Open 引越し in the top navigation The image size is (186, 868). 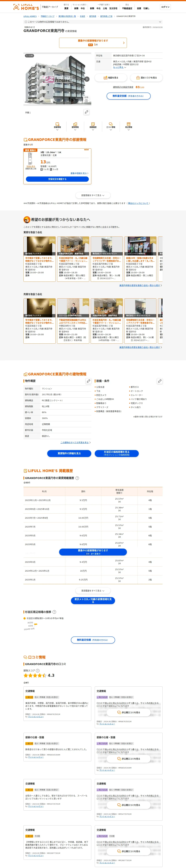pos(146,8)
